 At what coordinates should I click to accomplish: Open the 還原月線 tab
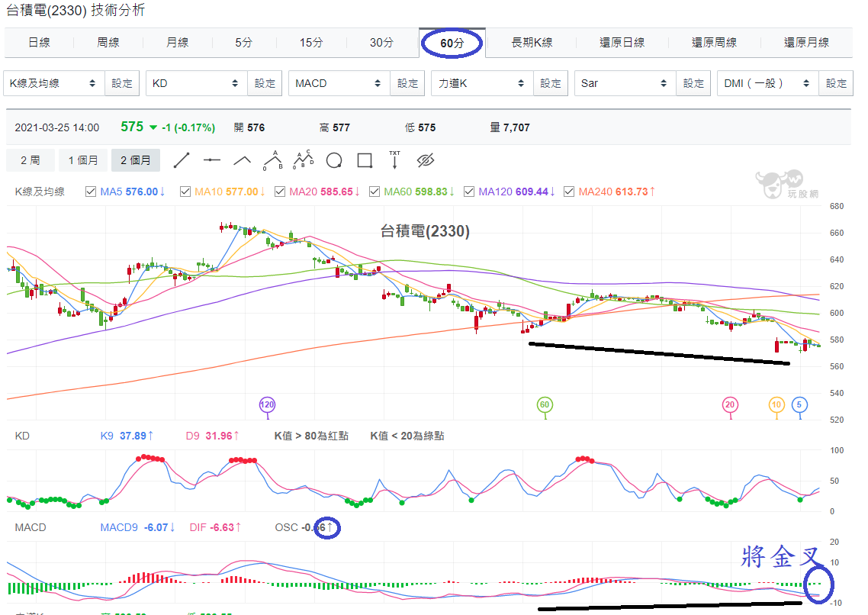[x=806, y=43]
